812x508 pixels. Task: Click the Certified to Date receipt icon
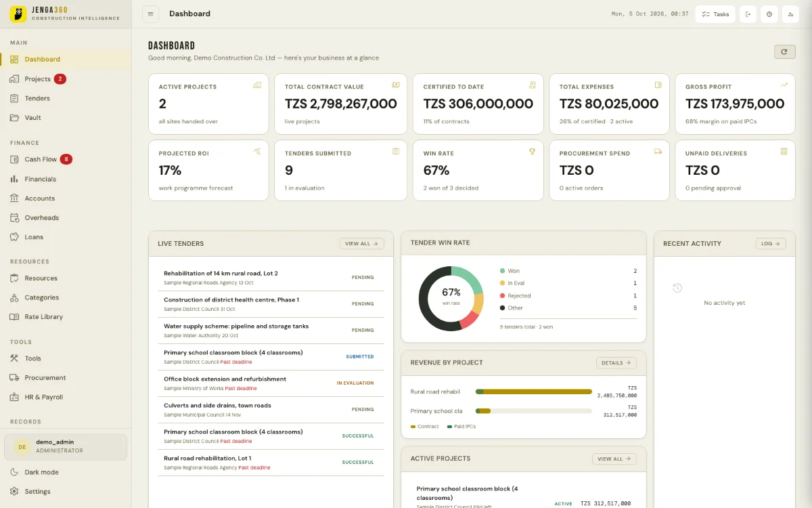coord(533,85)
